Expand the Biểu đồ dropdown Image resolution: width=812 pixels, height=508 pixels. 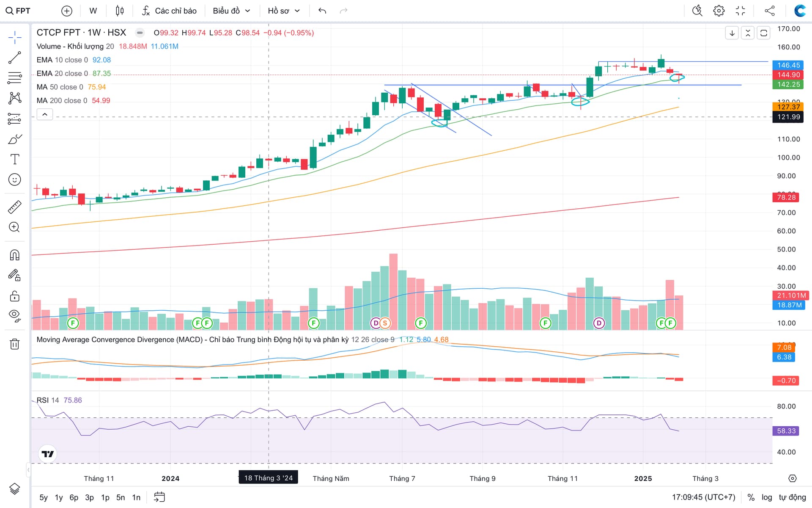[x=231, y=11]
